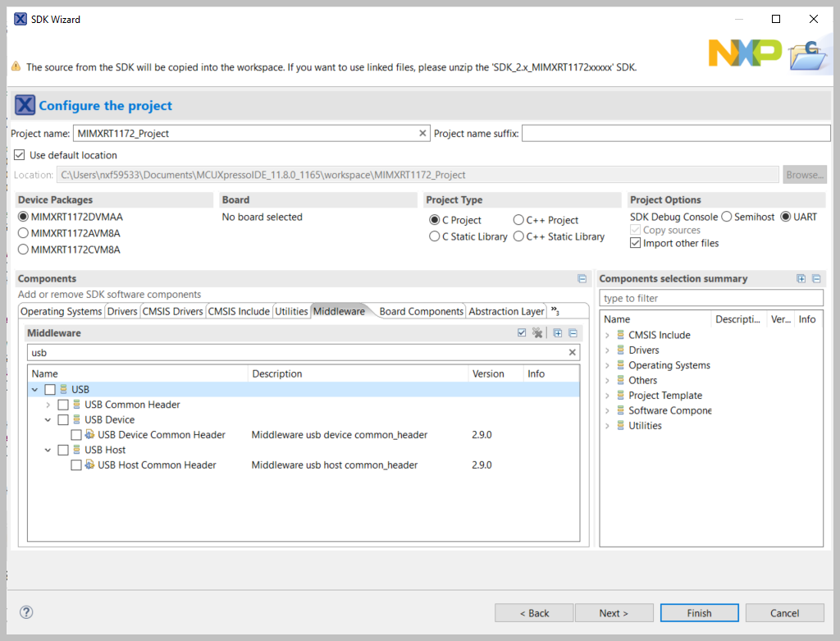Collapse the USB Device tree node

click(x=48, y=419)
